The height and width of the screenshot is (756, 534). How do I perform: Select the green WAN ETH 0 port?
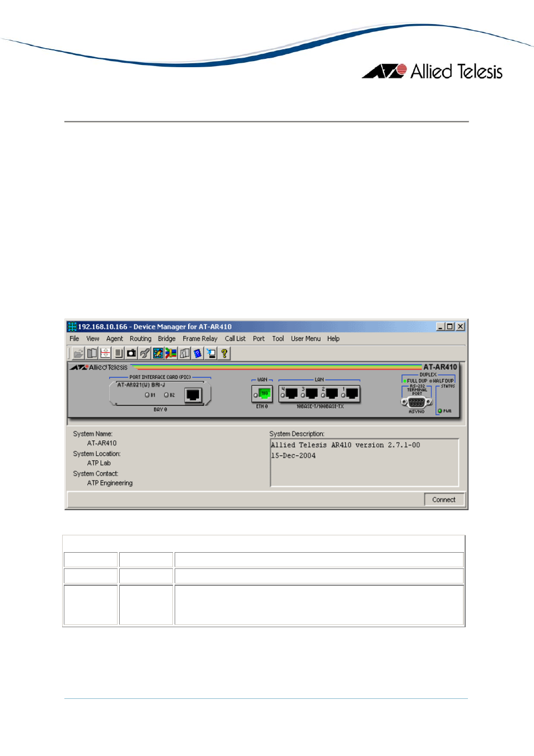(265, 394)
